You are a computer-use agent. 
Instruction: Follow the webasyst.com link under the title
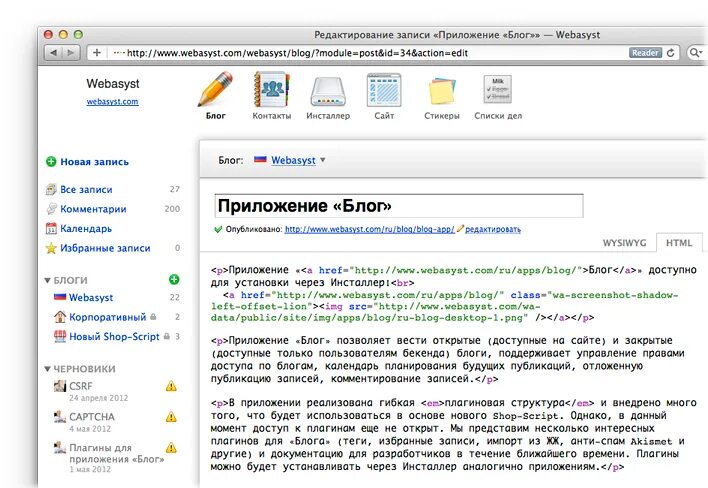click(112, 102)
